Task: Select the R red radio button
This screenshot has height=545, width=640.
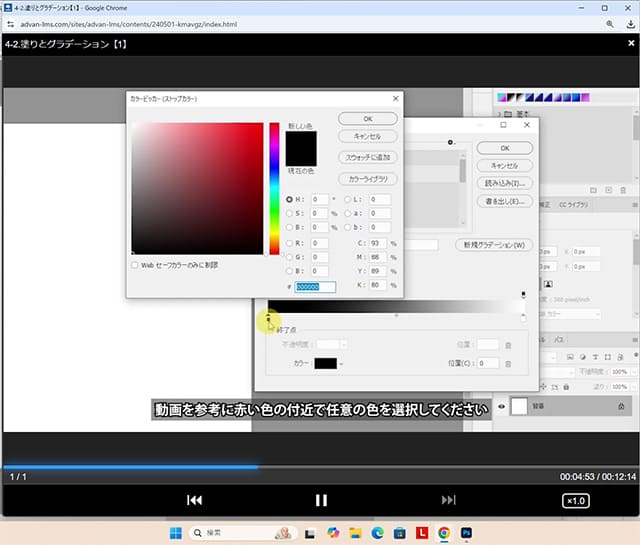Action: point(290,242)
